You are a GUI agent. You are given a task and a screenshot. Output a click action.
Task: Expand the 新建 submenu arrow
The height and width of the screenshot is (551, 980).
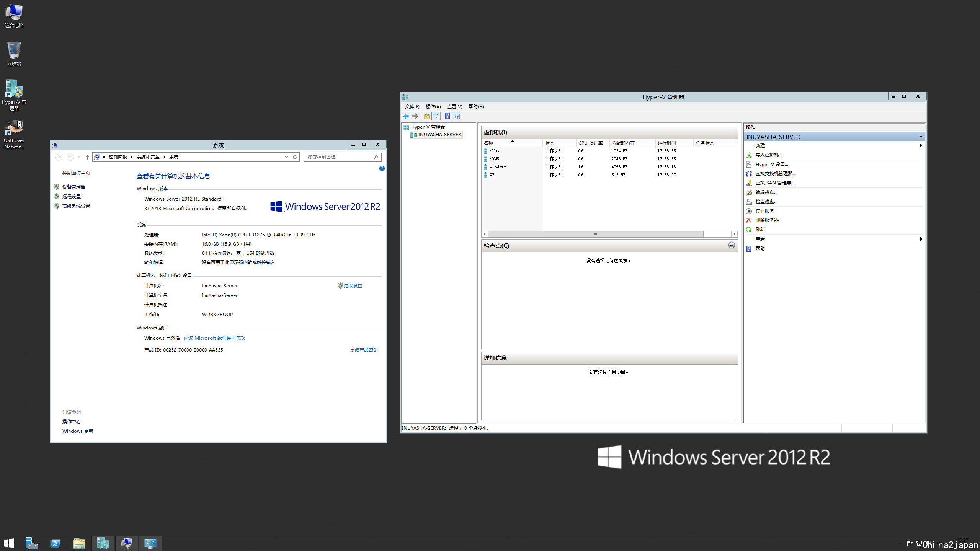tap(921, 145)
